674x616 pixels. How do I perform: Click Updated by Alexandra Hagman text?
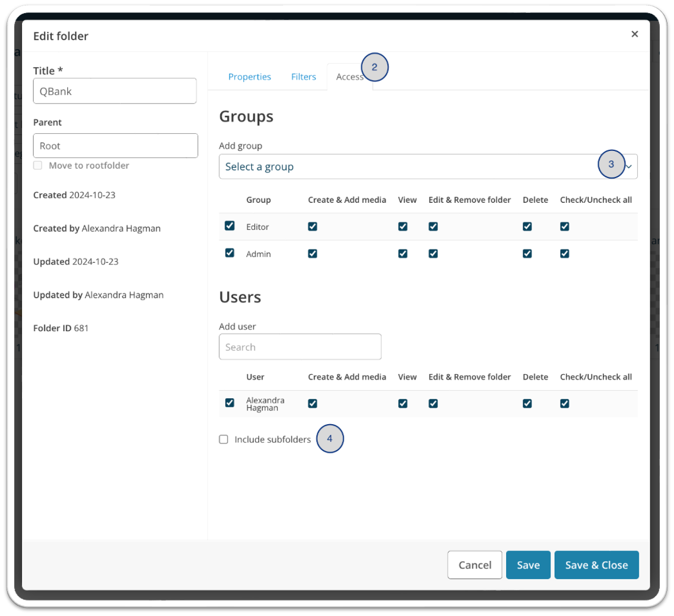tap(98, 295)
